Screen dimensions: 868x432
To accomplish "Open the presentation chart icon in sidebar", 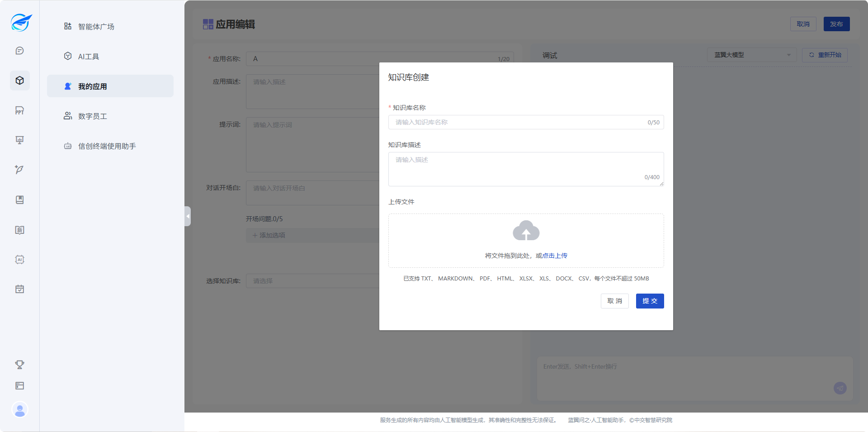I will point(19,140).
